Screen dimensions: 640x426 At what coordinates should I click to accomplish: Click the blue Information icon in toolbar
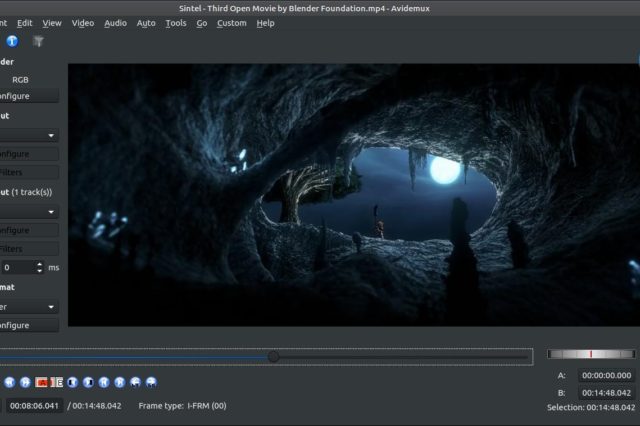12,41
